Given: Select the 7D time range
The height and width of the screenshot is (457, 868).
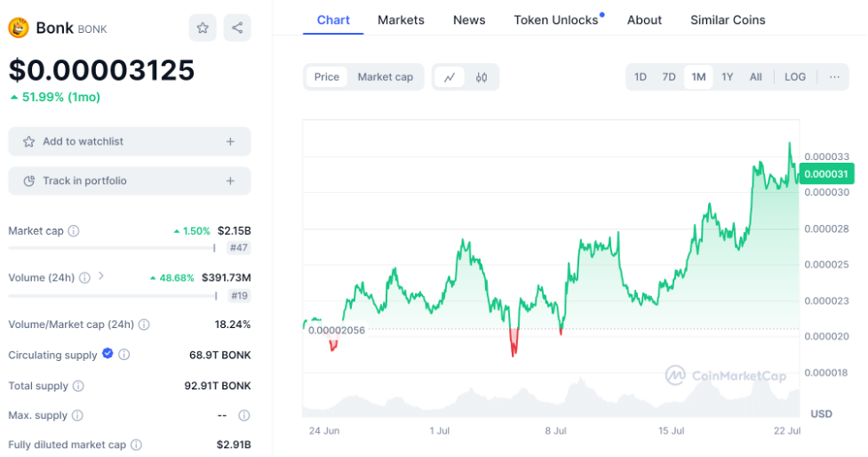Looking at the screenshot, I should click(669, 77).
